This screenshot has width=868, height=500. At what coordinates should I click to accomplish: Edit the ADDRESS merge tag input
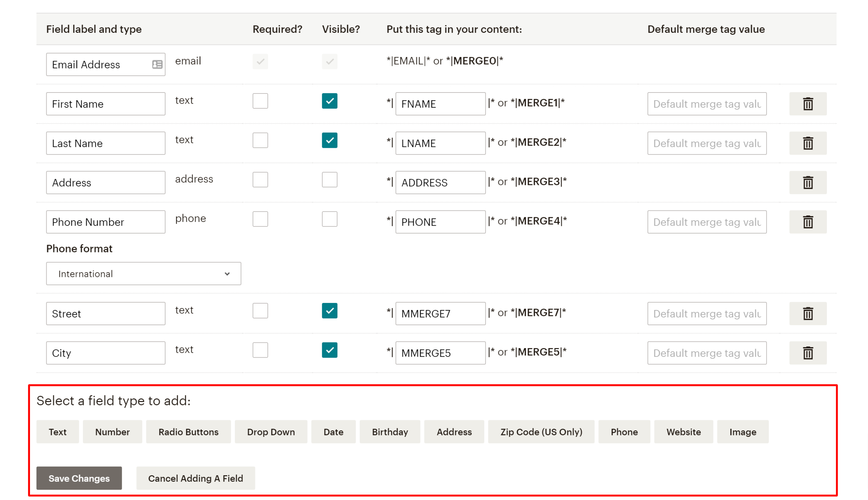pyautogui.click(x=440, y=182)
